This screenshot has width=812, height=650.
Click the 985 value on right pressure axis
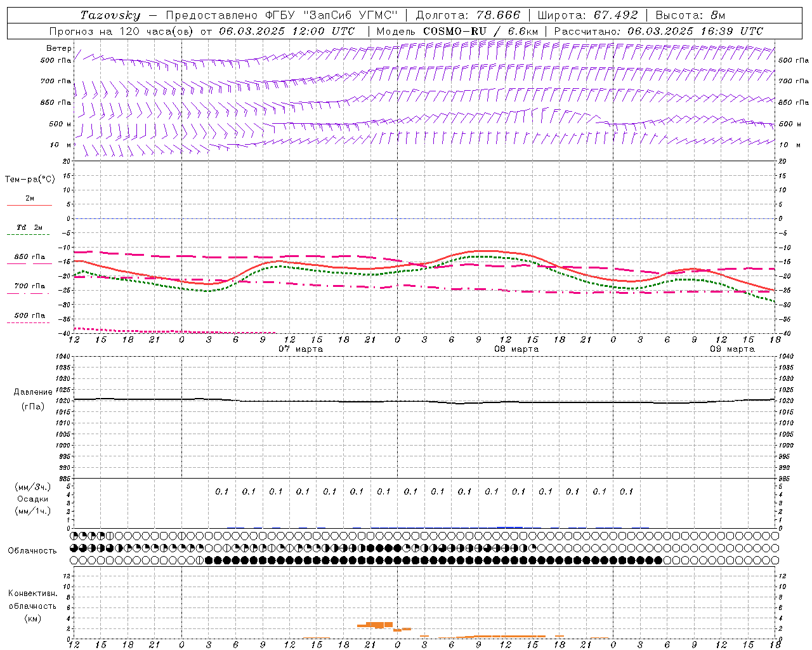[785, 479]
